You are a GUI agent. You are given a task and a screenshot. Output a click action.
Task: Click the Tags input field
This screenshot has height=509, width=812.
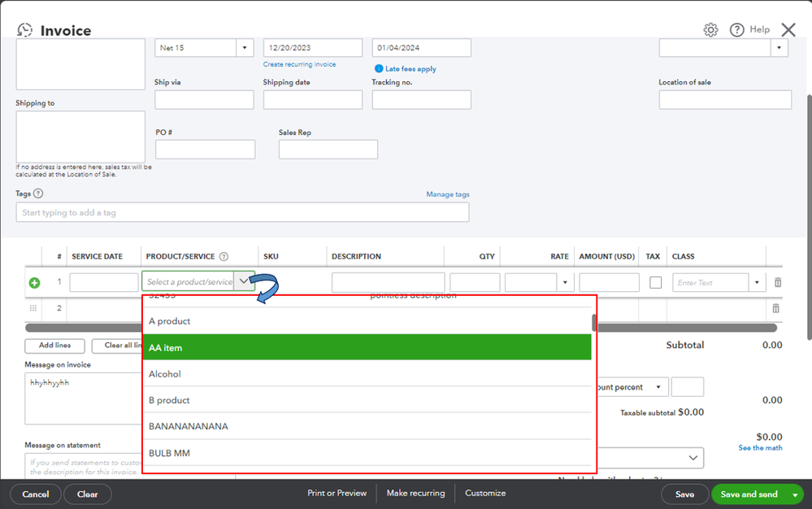click(x=242, y=212)
